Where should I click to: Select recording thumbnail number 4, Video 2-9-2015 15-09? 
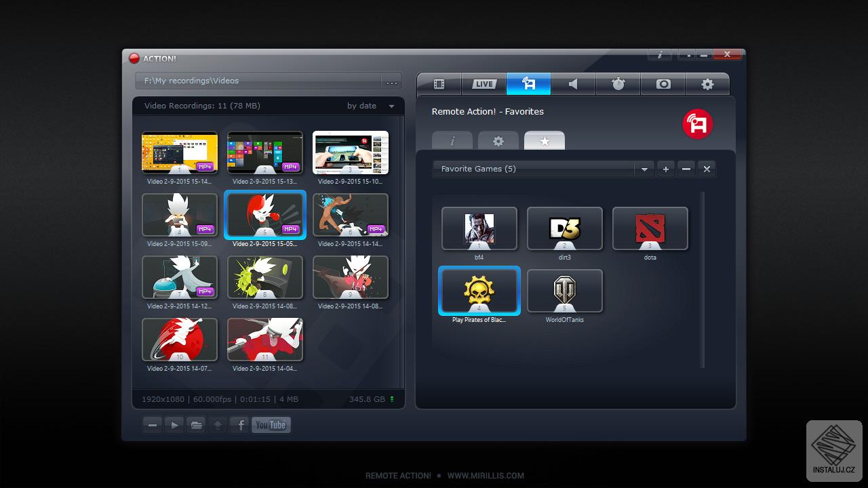click(180, 215)
